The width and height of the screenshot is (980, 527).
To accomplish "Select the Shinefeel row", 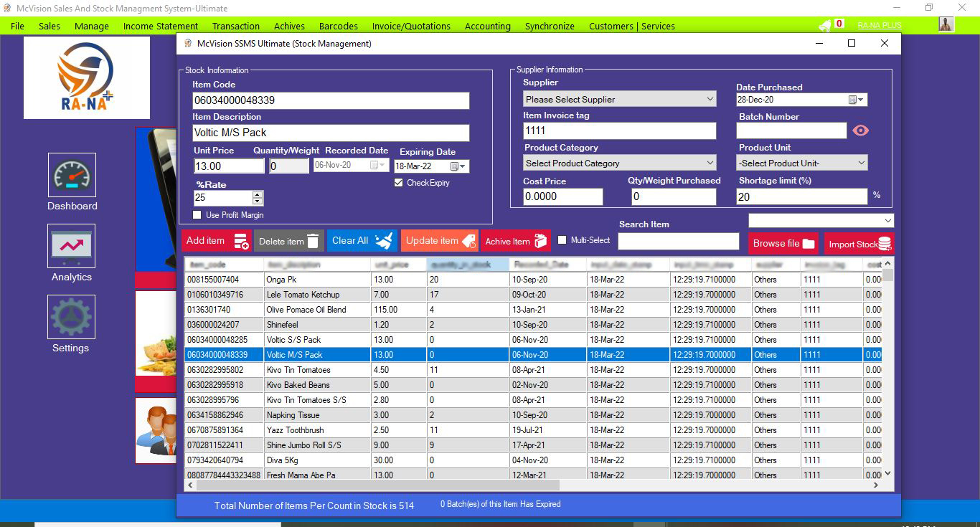I will pyautogui.click(x=533, y=324).
